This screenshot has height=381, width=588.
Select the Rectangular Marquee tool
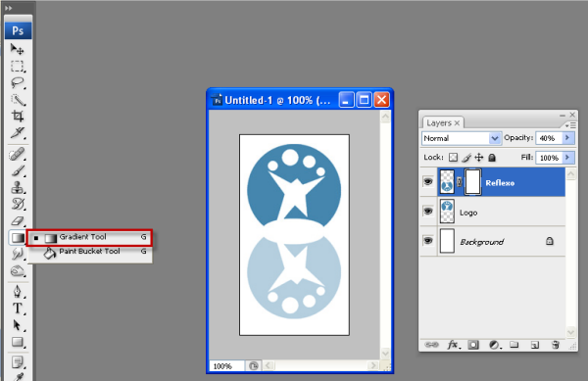[x=18, y=66]
